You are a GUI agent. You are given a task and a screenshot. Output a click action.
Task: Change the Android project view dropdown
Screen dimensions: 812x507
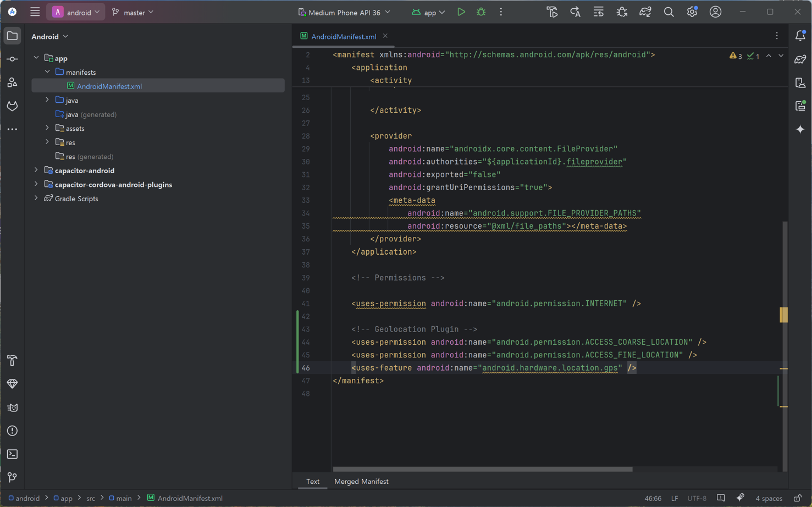tap(50, 36)
